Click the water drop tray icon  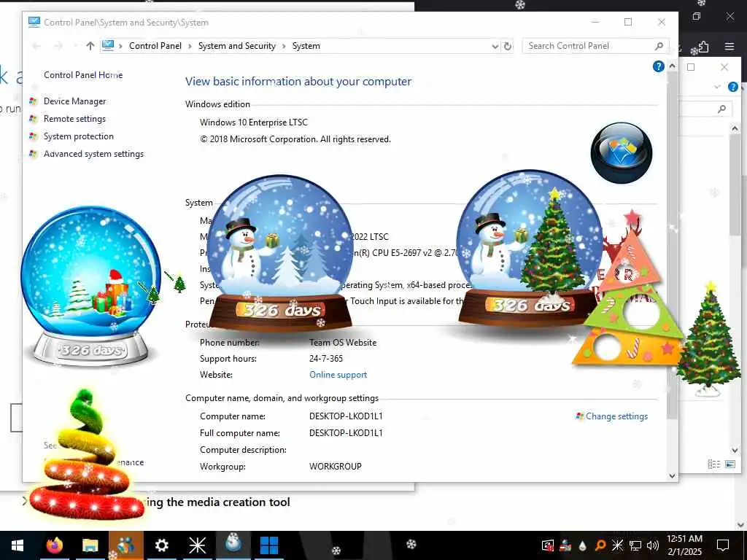pos(583,545)
